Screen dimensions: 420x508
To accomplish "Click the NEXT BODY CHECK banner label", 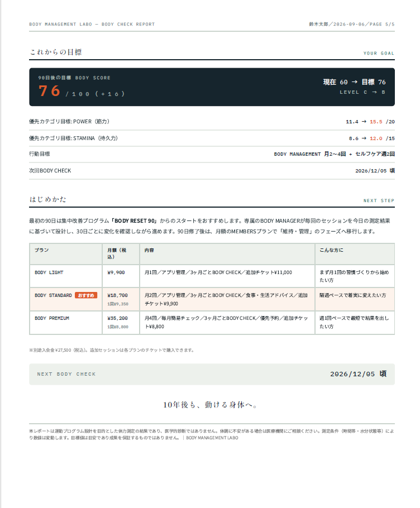I will pos(66,374).
